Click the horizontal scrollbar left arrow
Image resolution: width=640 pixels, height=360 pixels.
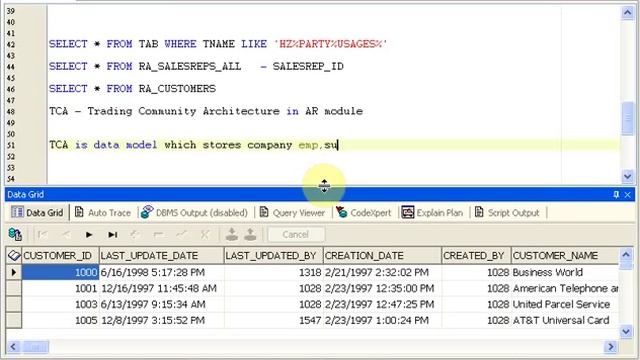(x=13, y=347)
